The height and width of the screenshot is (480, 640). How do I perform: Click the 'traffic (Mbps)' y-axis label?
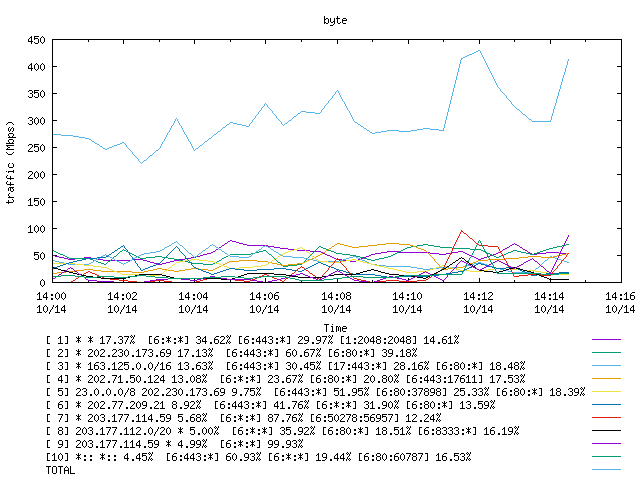coord(11,162)
